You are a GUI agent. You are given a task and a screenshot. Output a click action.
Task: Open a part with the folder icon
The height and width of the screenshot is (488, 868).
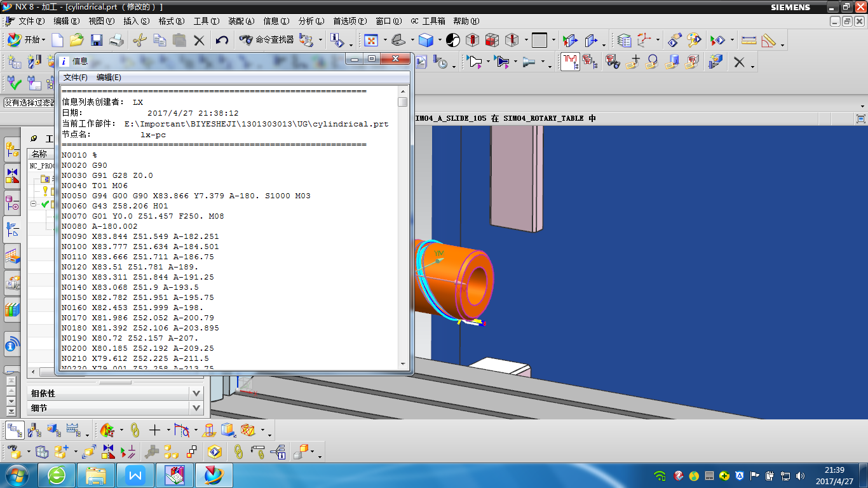click(x=76, y=40)
